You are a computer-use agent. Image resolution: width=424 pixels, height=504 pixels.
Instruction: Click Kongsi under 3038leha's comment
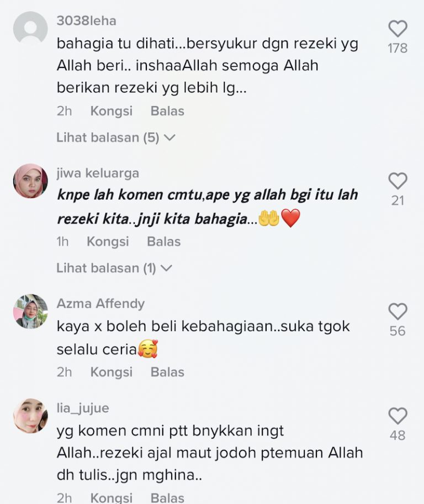point(112,111)
